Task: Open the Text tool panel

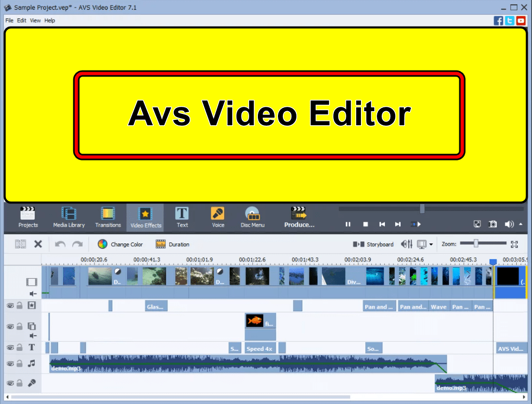Action: click(x=182, y=217)
